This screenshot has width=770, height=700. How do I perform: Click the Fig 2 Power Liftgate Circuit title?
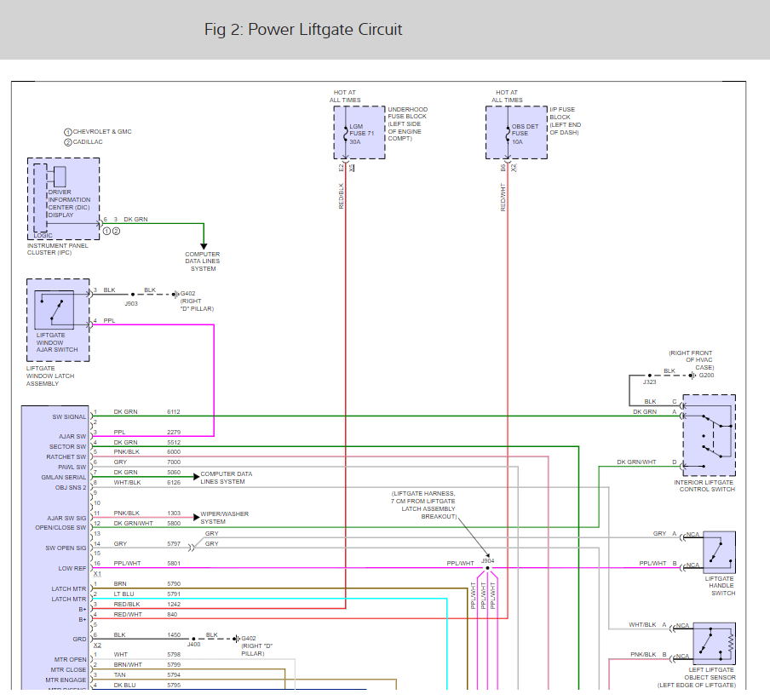point(303,30)
